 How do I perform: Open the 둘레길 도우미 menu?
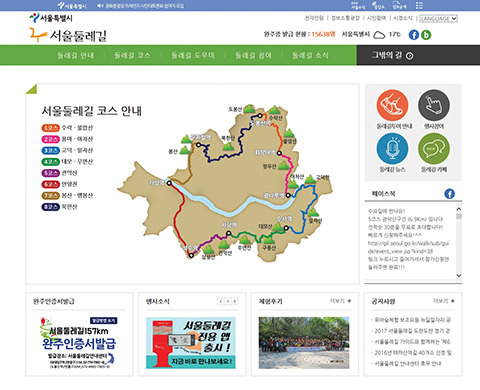pyautogui.click(x=193, y=55)
